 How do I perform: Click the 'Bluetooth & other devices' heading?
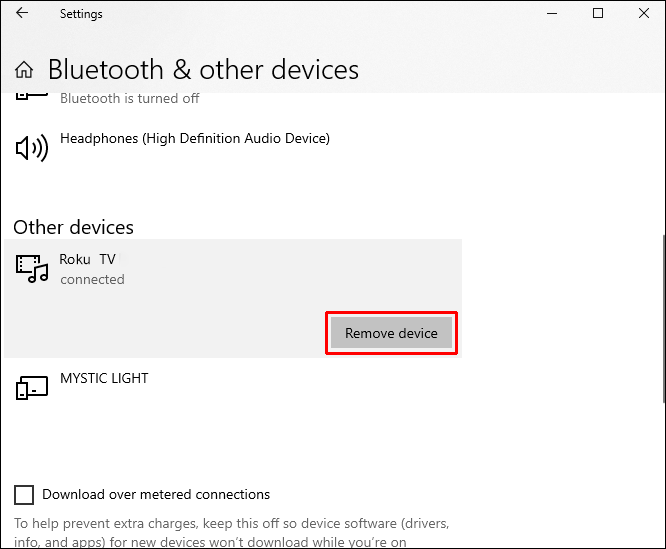click(203, 70)
